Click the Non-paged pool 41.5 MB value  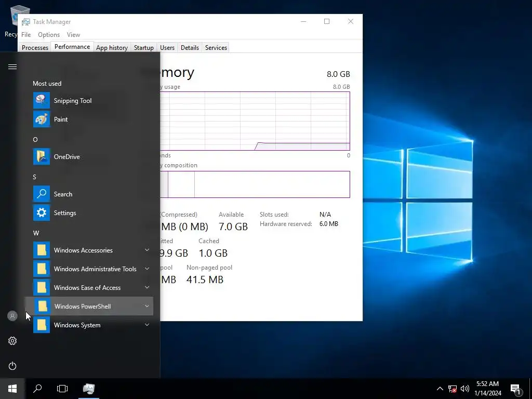click(205, 279)
